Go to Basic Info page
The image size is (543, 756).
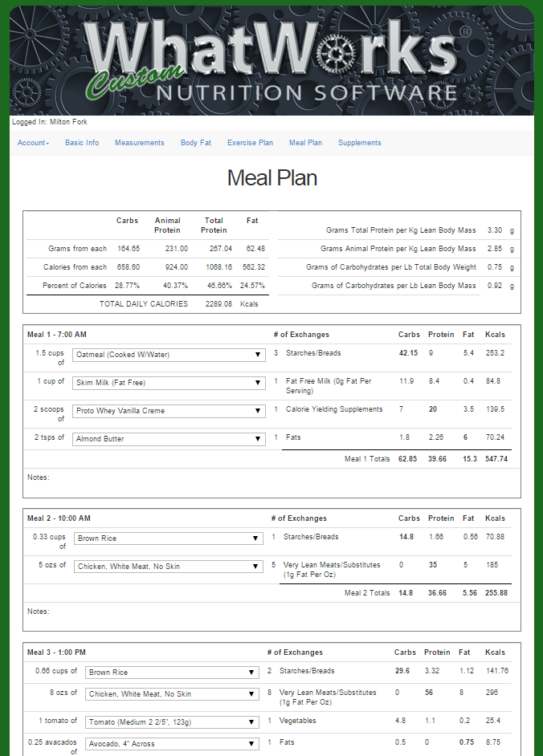point(82,143)
